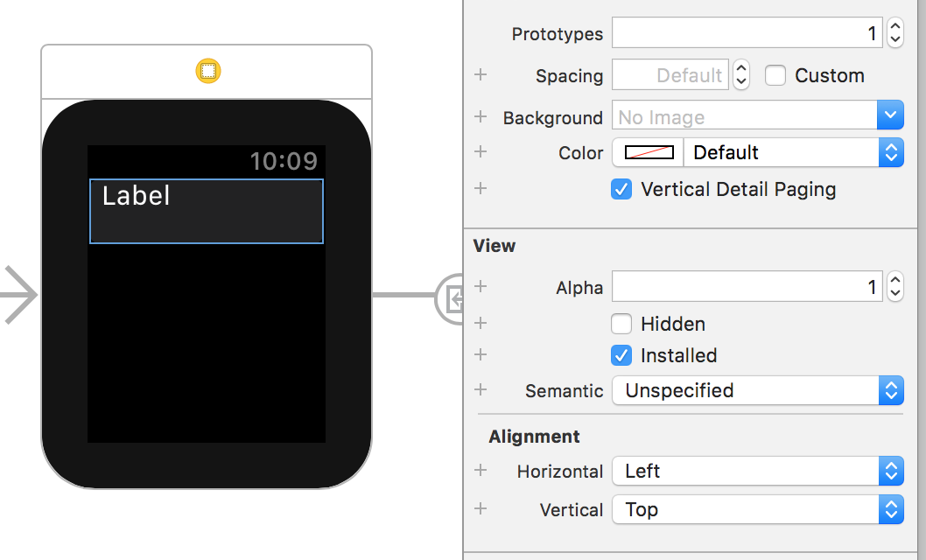Screen dimensions: 926x560
Task: Open the Vertical alignment dropdown
Action: [890, 509]
